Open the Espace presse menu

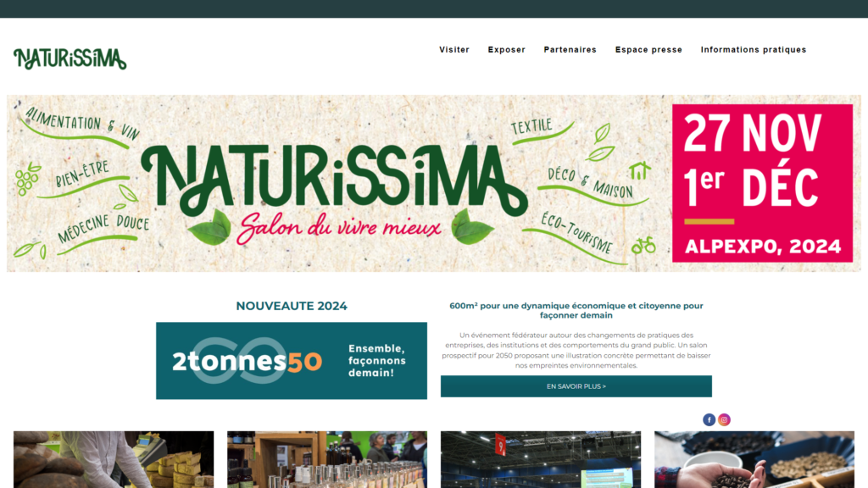coord(648,50)
